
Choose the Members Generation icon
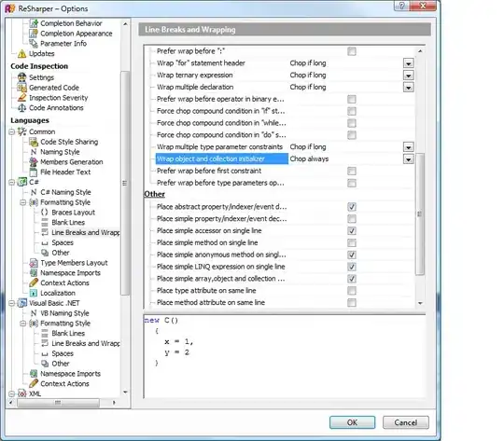[34, 162]
